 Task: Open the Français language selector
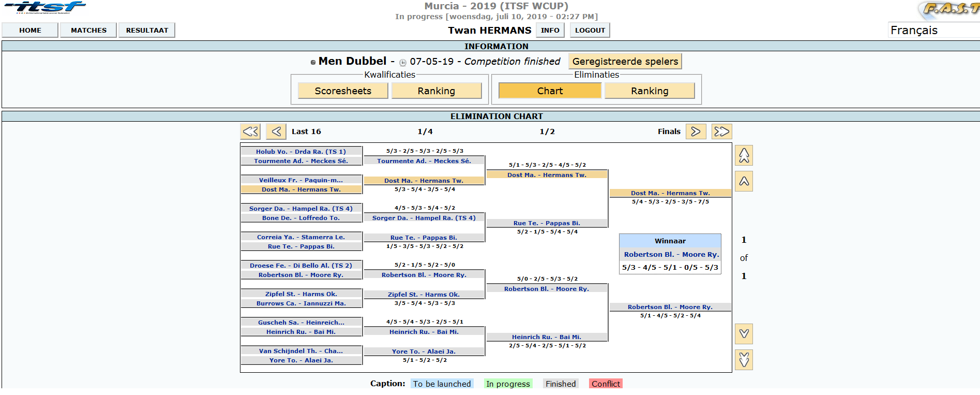point(932,31)
